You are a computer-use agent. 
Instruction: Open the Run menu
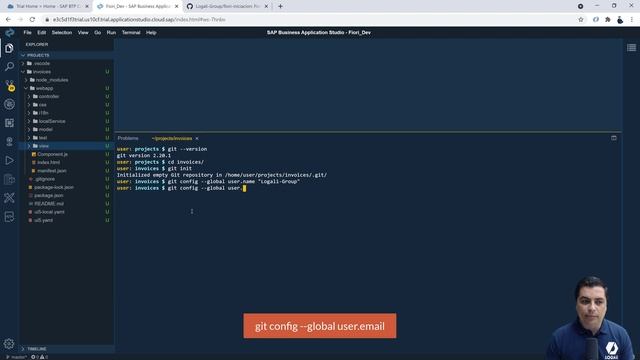point(111,33)
